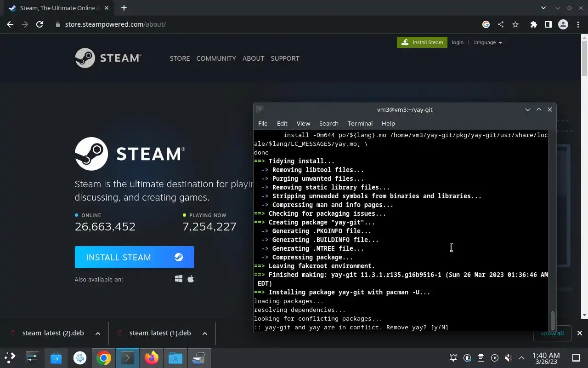Open the language dropdown on Steam
This screenshot has height=368, width=588.
488,42
